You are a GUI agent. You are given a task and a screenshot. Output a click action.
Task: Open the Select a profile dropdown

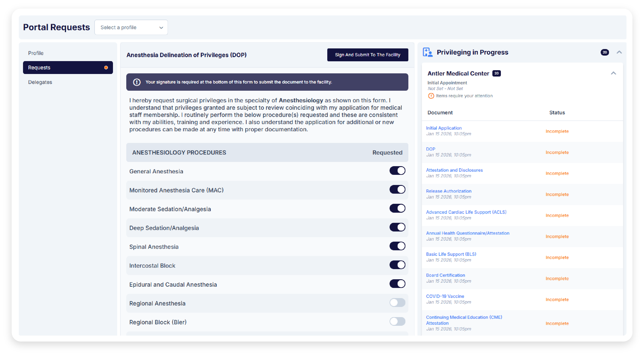coord(131,27)
